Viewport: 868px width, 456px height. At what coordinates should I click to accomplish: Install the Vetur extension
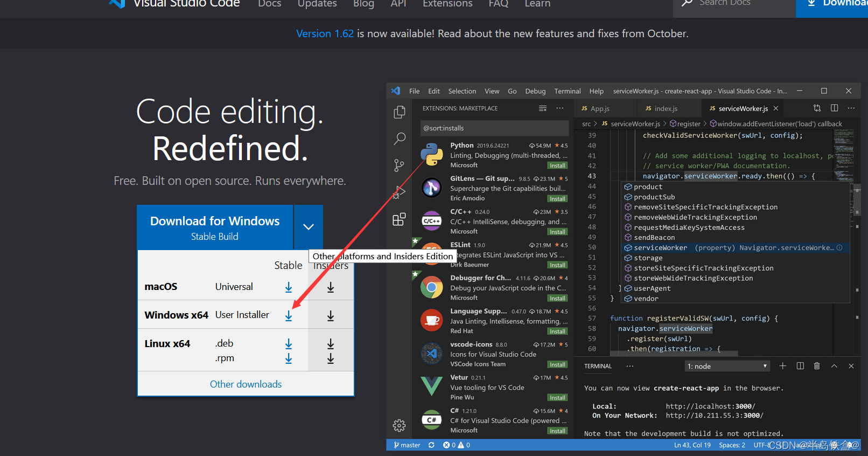click(x=557, y=398)
